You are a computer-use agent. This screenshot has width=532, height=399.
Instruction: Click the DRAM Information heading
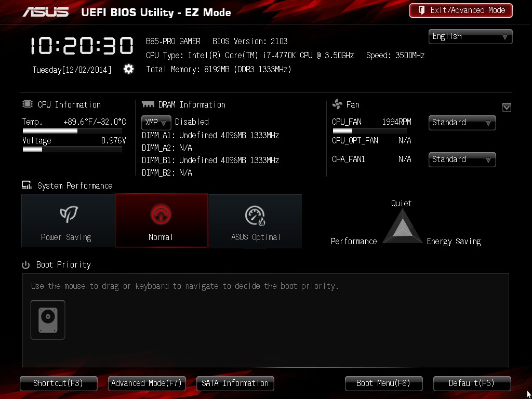[x=192, y=104]
